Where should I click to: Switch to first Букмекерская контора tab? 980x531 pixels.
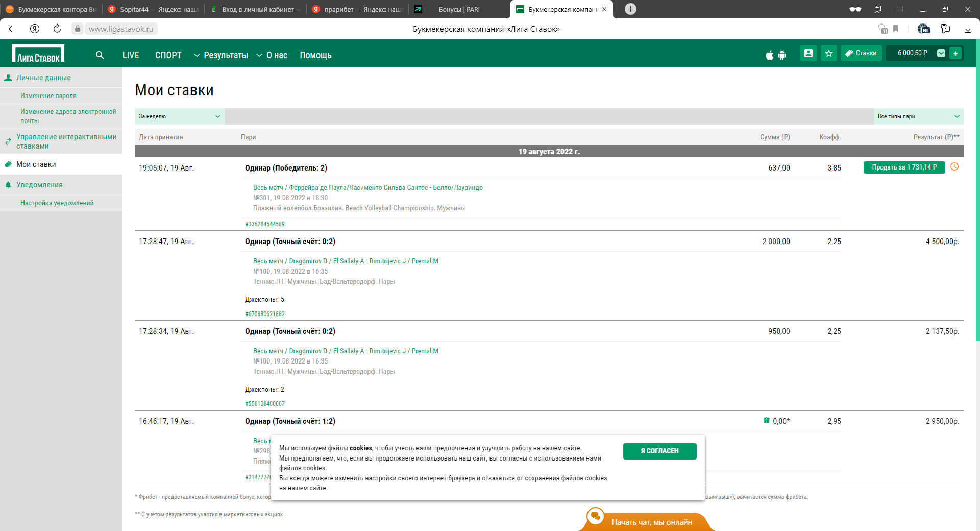coord(51,9)
